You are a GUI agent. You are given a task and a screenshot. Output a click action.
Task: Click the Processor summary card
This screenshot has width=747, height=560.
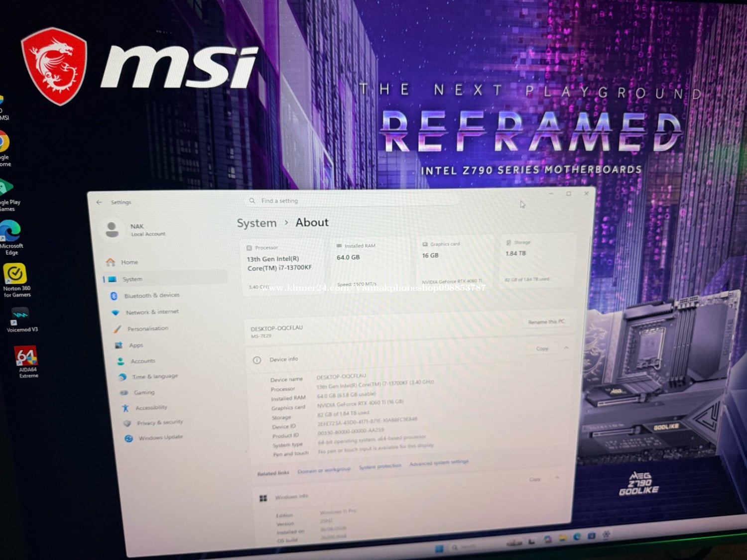[x=284, y=267]
